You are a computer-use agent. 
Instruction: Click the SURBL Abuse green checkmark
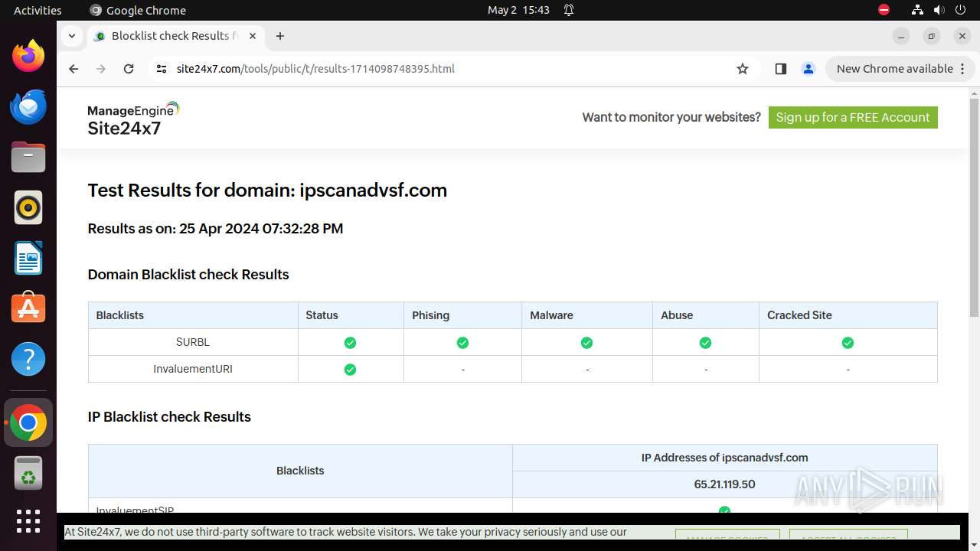[705, 343]
